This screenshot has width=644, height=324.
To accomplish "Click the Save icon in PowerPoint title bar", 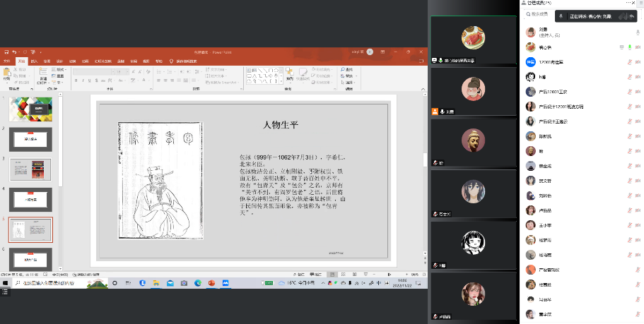I will click(x=5, y=52).
